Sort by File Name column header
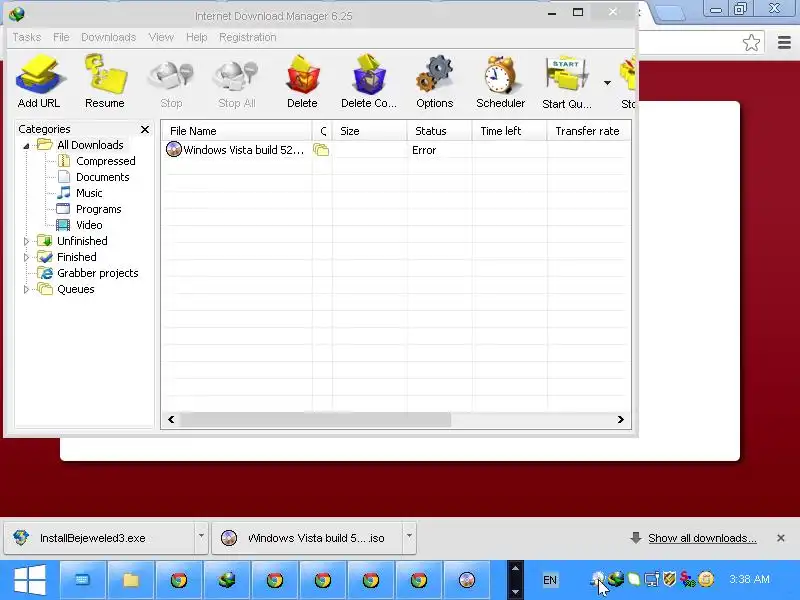The width and height of the screenshot is (800, 600). [237, 131]
